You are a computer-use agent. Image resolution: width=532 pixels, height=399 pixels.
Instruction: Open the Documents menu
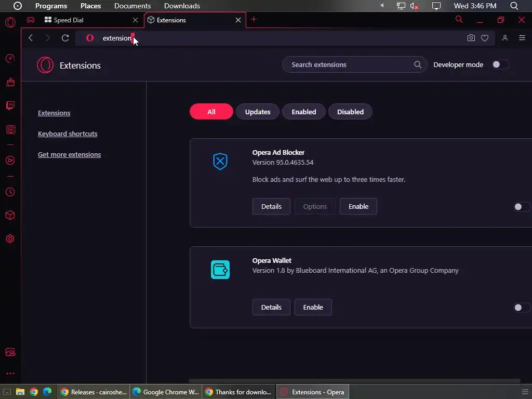132,6
